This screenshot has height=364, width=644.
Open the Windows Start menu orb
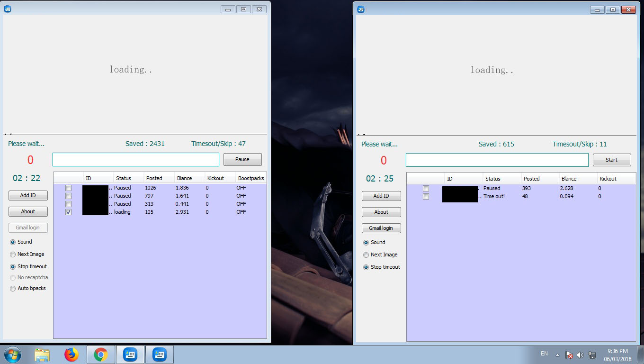pos(12,355)
